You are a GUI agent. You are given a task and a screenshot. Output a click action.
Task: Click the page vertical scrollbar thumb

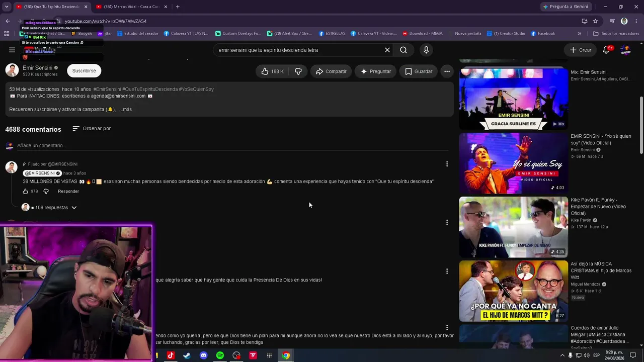641,125
